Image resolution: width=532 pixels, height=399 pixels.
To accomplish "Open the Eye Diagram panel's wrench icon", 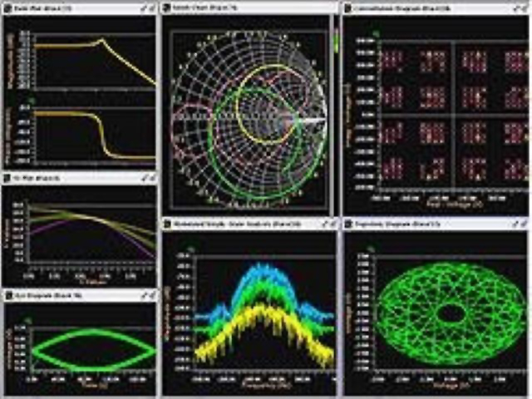I will [x=143, y=295].
